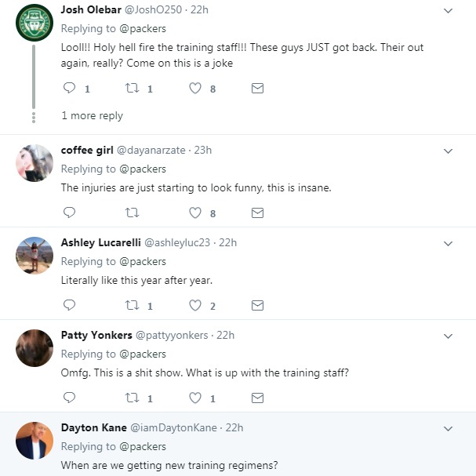The height and width of the screenshot is (476, 476).
Task: Click coffee girl's avatar image
Action: (x=34, y=163)
